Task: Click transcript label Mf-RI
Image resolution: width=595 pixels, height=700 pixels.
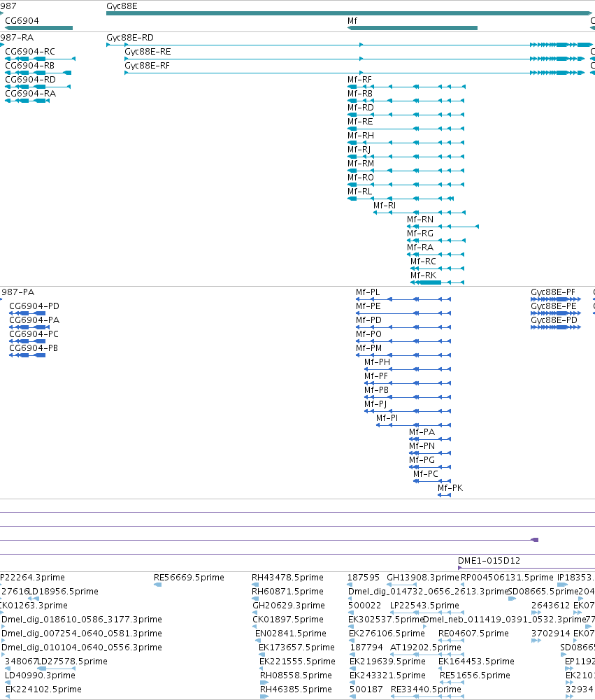Action: (x=385, y=206)
